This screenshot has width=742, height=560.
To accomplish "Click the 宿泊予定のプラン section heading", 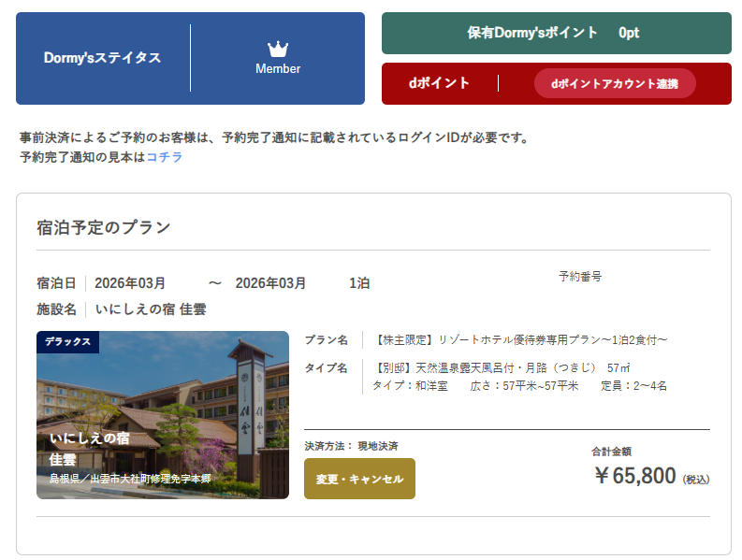I will 103,227.
